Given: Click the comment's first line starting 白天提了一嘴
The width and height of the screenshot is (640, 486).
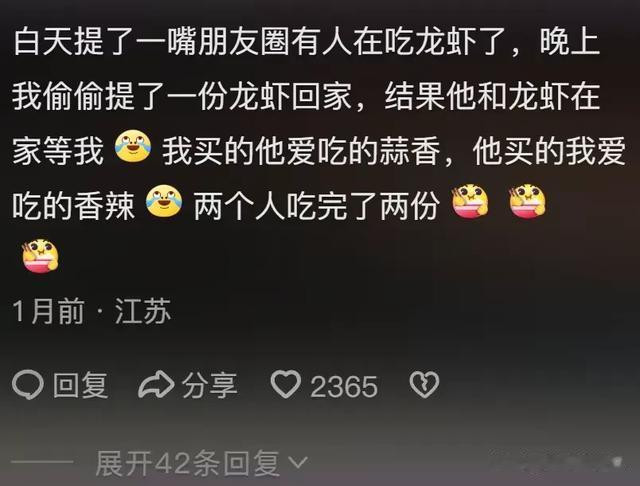Looking at the screenshot, I should click(306, 42).
